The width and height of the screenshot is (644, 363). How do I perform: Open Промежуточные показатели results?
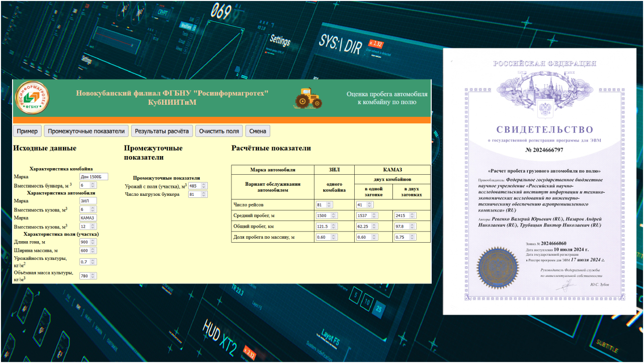pyautogui.click(x=86, y=131)
